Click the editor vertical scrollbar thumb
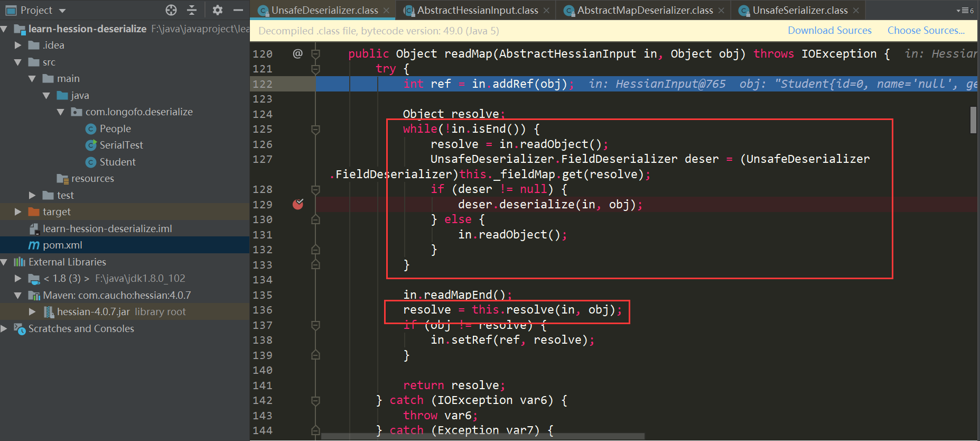This screenshot has height=441, width=980. pos(973,120)
